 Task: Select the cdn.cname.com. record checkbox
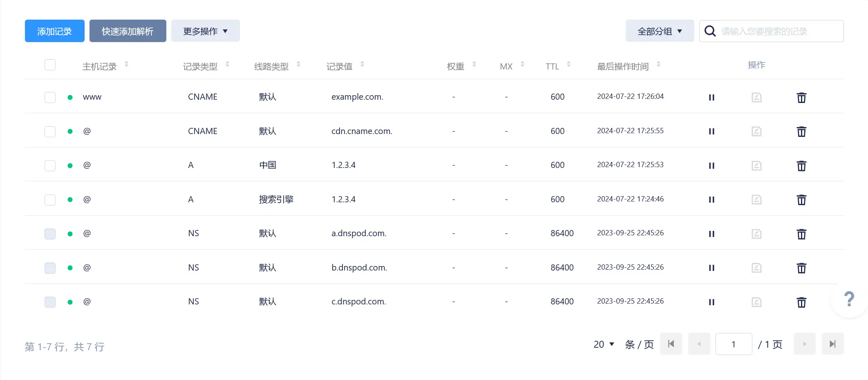pyautogui.click(x=50, y=132)
